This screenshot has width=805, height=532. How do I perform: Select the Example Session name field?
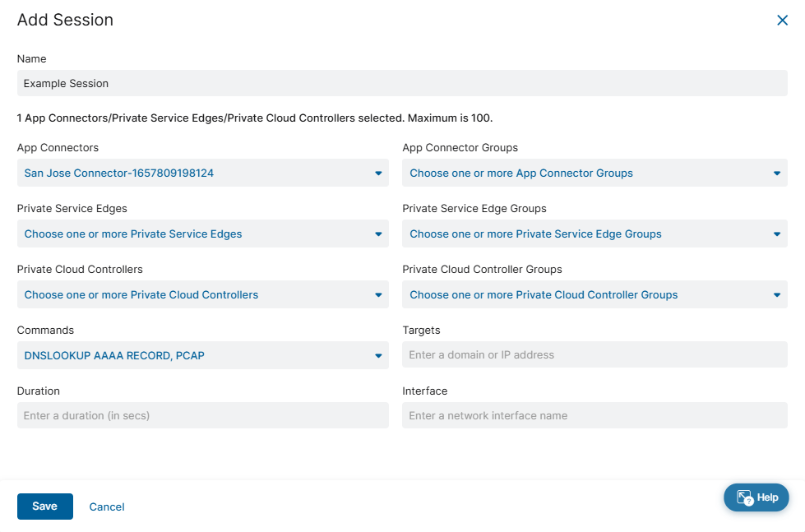401,83
